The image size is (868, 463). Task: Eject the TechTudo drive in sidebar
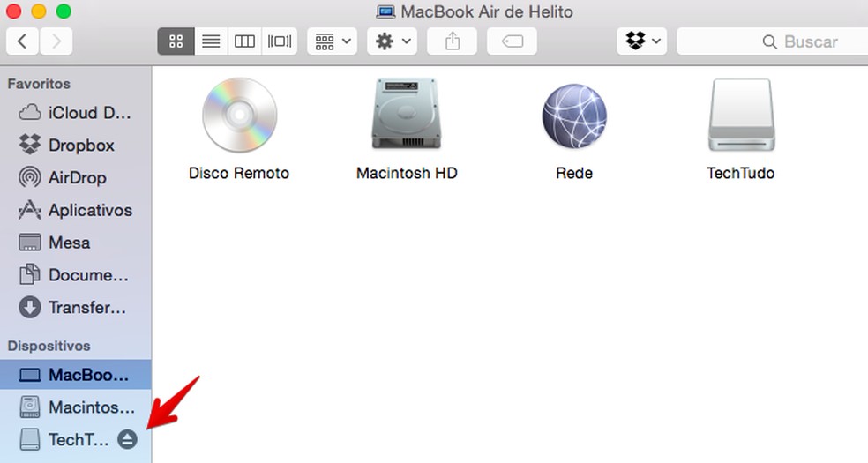128,439
